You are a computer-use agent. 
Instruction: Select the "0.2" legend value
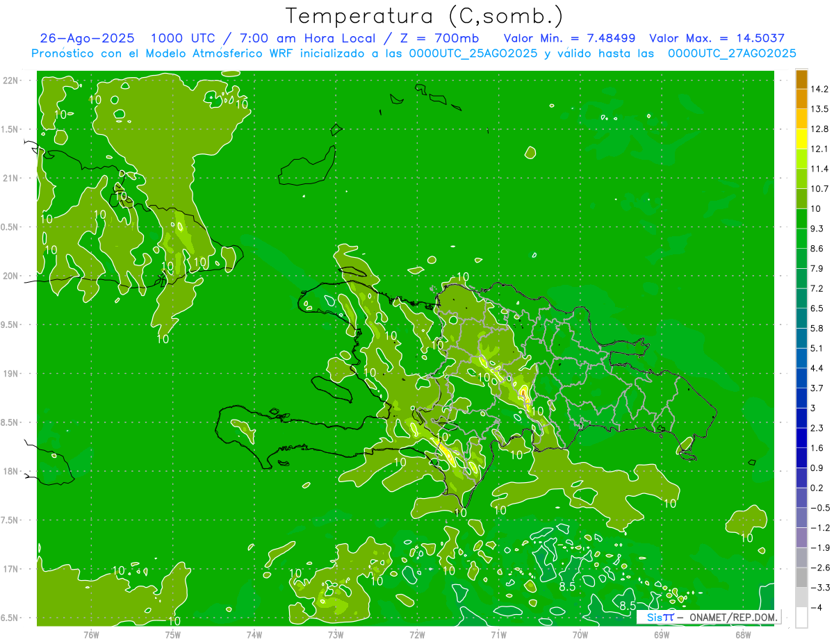817,488
